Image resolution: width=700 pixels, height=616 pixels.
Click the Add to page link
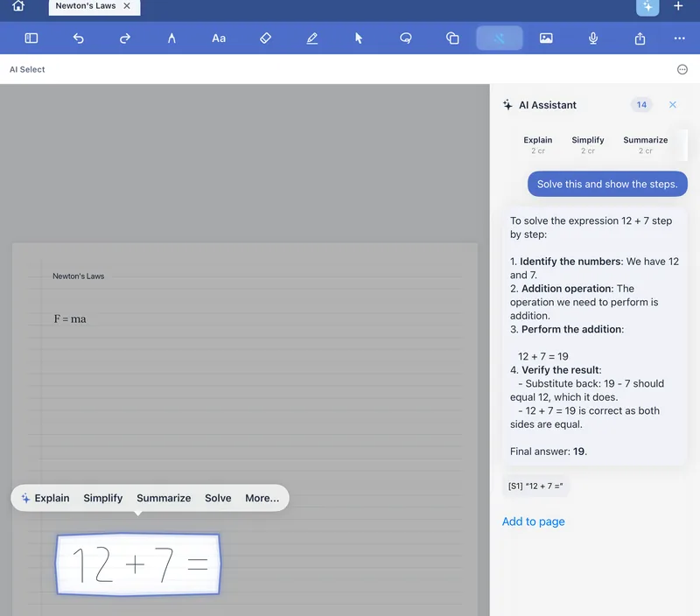click(533, 521)
